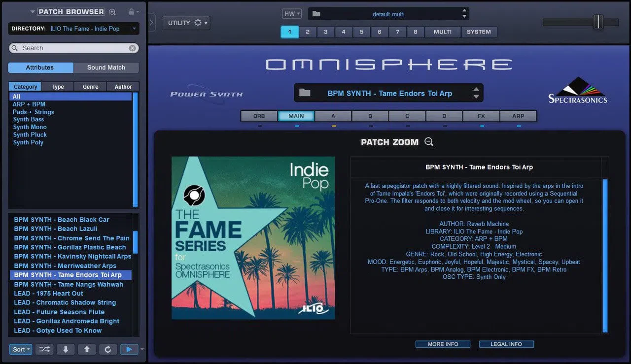Viewport: 631px width, 364px height.
Task: Open the MULTI page
Action: point(443,32)
